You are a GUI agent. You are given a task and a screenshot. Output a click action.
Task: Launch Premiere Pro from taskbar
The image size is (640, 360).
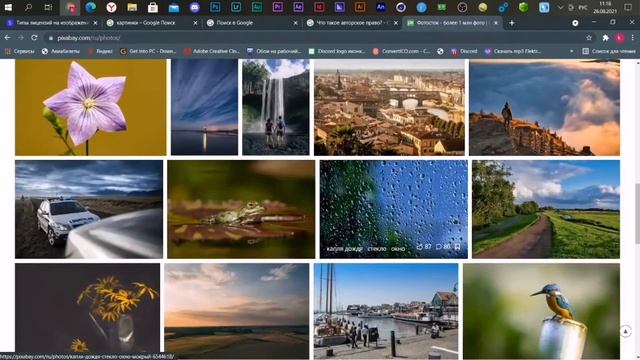[278, 7]
